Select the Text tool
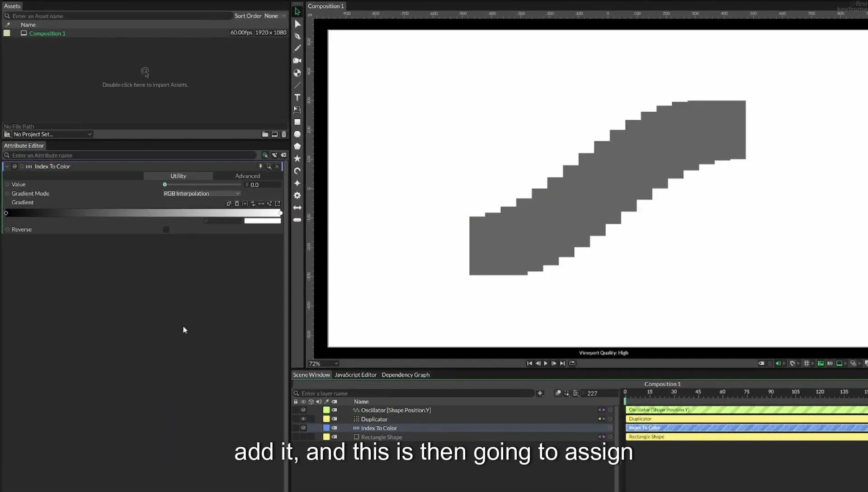The height and width of the screenshot is (492, 868). (297, 97)
